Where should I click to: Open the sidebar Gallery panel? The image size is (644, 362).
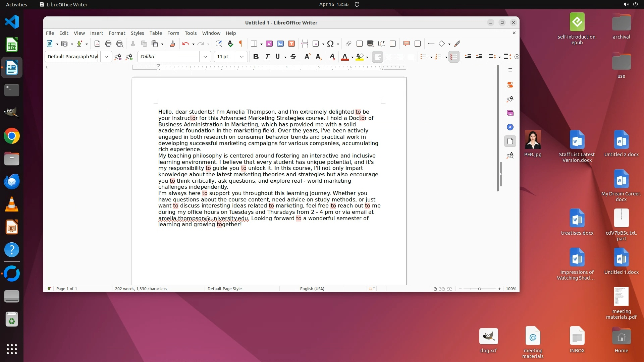(510, 113)
